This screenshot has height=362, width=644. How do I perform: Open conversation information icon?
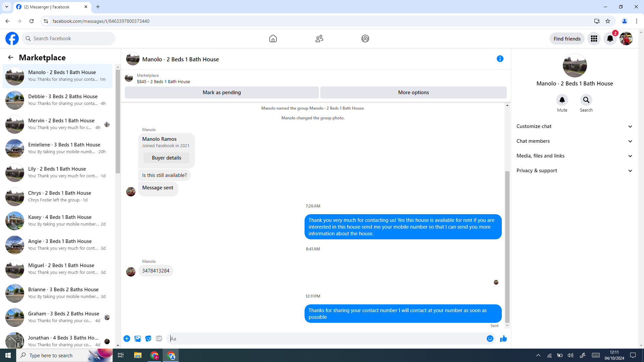[x=500, y=59]
